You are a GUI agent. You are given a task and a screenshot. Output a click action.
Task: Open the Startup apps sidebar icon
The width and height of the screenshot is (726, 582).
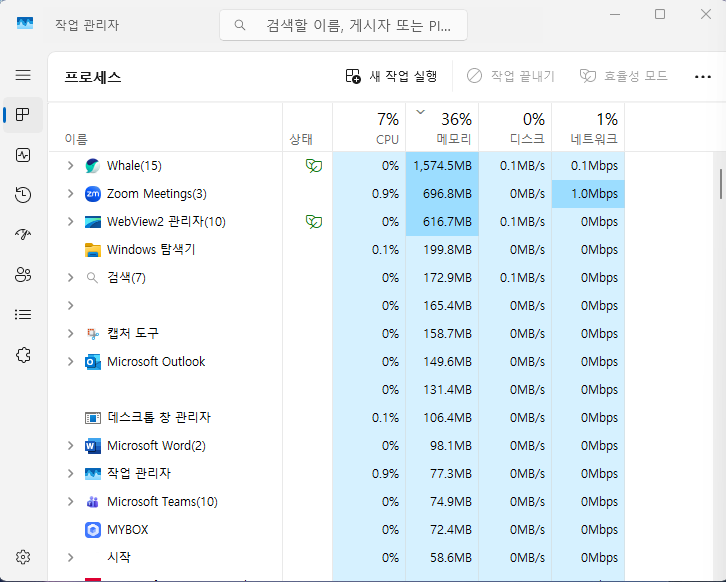click(x=23, y=235)
